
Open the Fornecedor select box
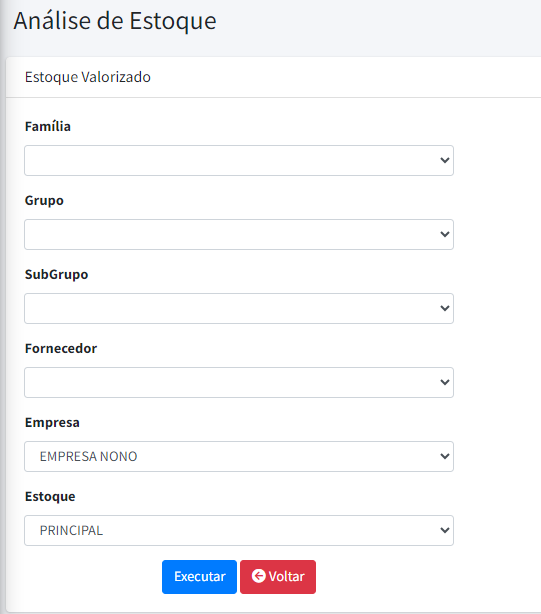point(239,383)
